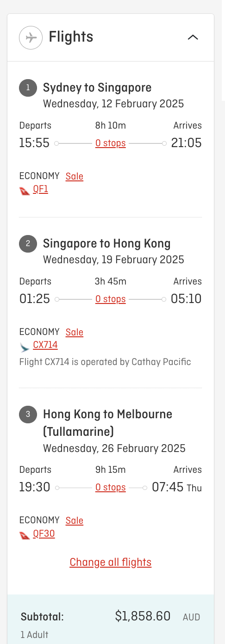Screen dimensions: 225x644
Task: Click the step 2 circle badge
Action: point(28,244)
